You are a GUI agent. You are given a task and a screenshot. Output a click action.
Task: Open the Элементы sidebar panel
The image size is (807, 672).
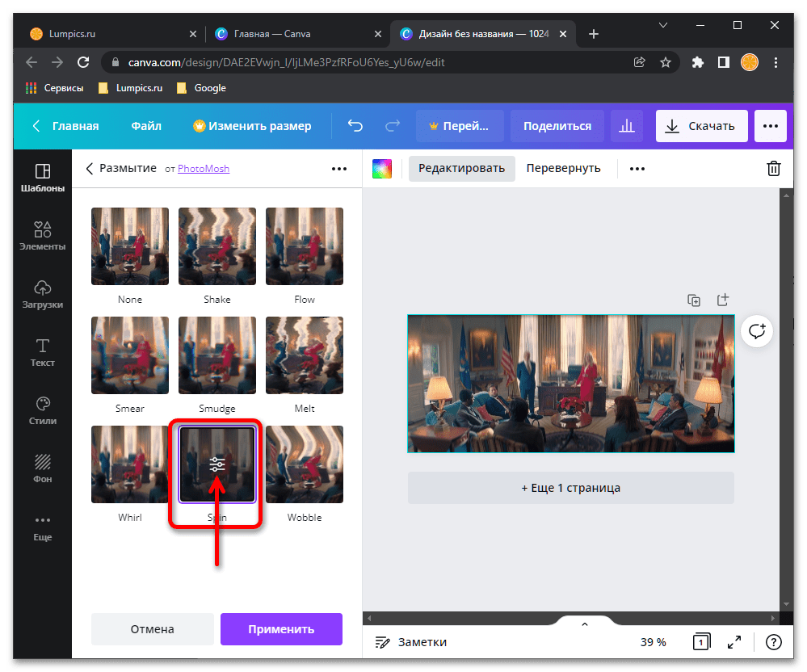pos(42,236)
